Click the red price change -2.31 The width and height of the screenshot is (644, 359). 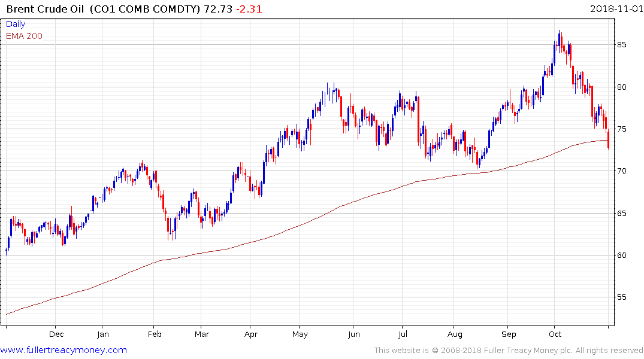pos(249,9)
